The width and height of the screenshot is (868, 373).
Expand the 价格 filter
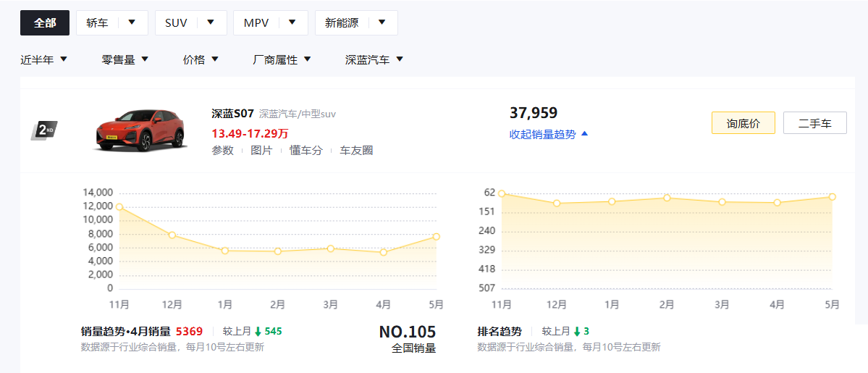tap(201, 60)
